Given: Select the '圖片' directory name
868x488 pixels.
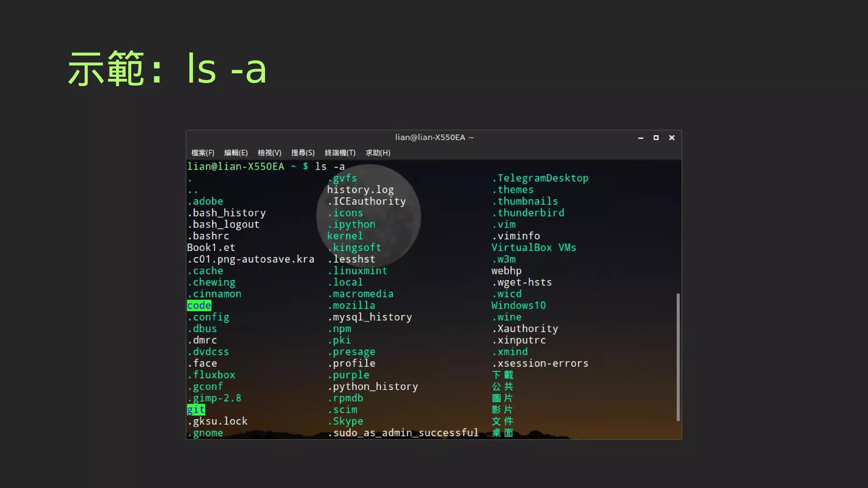Looking at the screenshot, I should [x=503, y=398].
